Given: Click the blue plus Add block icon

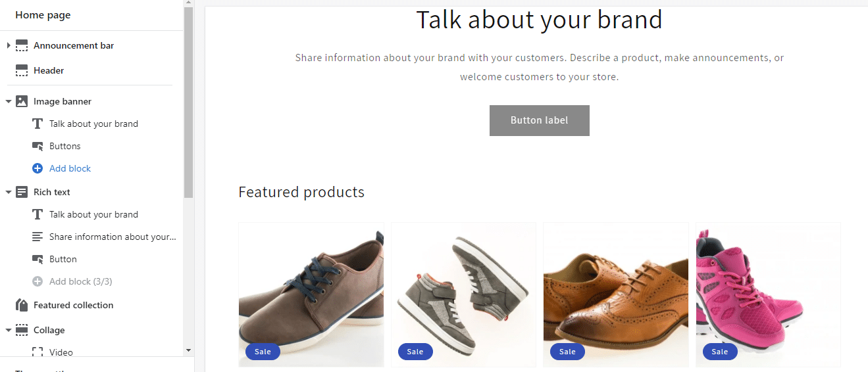Looking at the screenshot, I should tap(38, 168).
